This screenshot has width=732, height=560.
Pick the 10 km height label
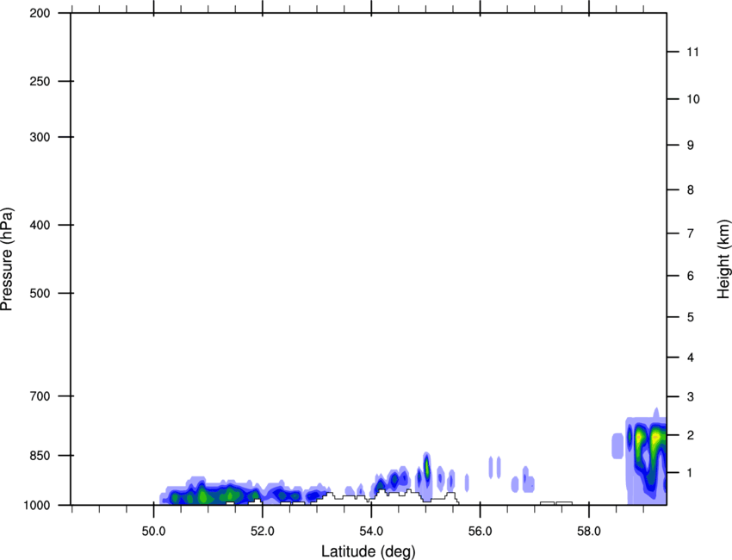693,99
